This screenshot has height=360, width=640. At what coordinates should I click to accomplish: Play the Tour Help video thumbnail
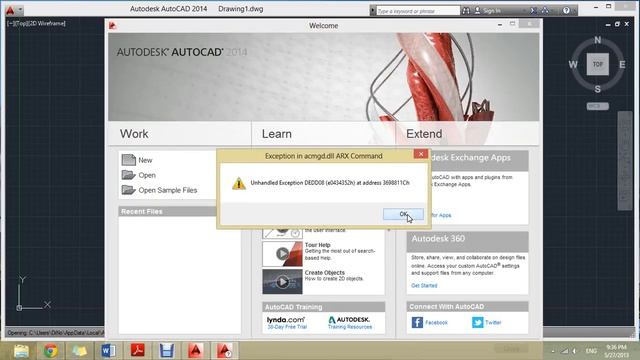tap(282, 254)
